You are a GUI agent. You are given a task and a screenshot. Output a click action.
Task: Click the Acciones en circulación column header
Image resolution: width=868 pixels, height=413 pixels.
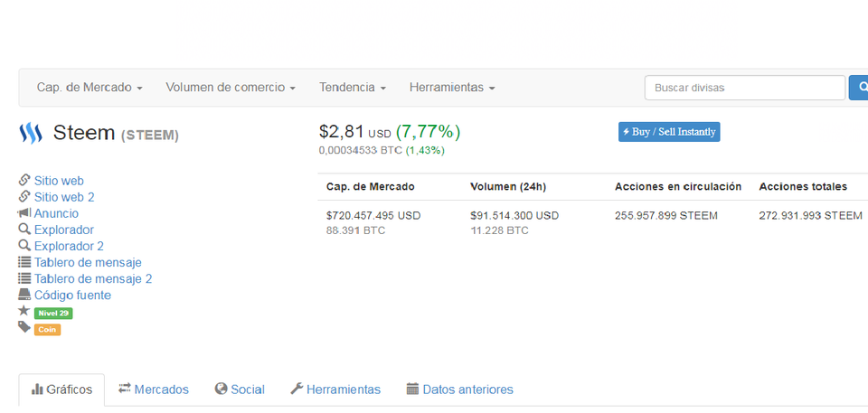(x=678, y=186)
